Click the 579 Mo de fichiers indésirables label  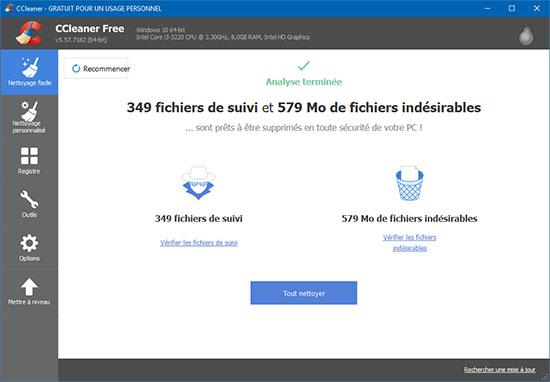(409, 219)
